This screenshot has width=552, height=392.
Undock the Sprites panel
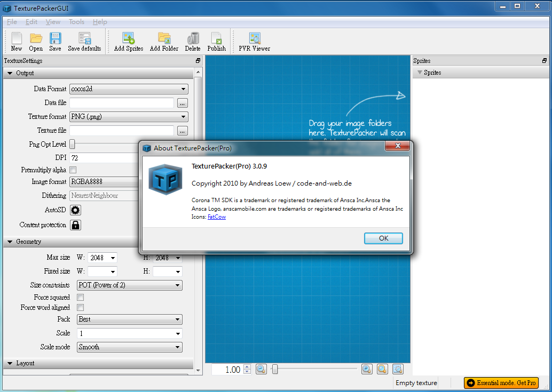544,61
